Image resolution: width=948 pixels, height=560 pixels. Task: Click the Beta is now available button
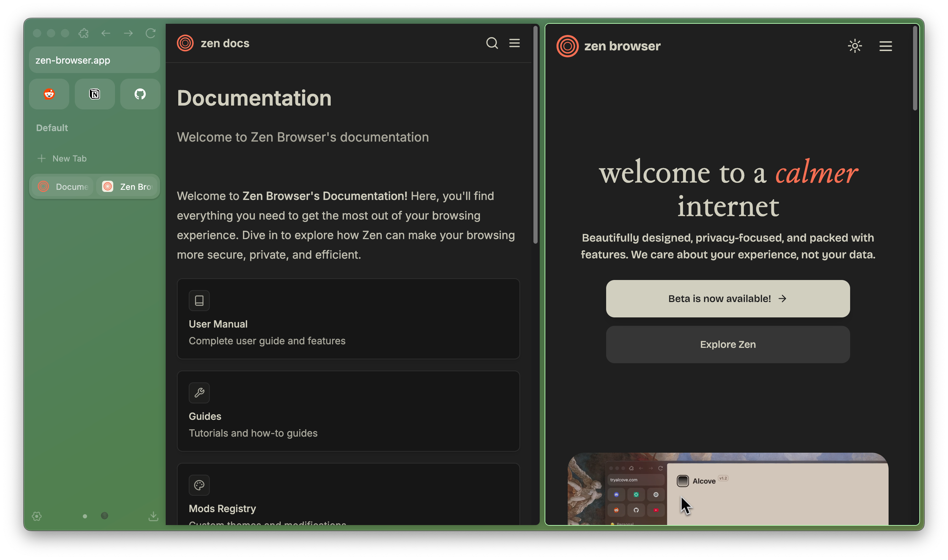728,299
